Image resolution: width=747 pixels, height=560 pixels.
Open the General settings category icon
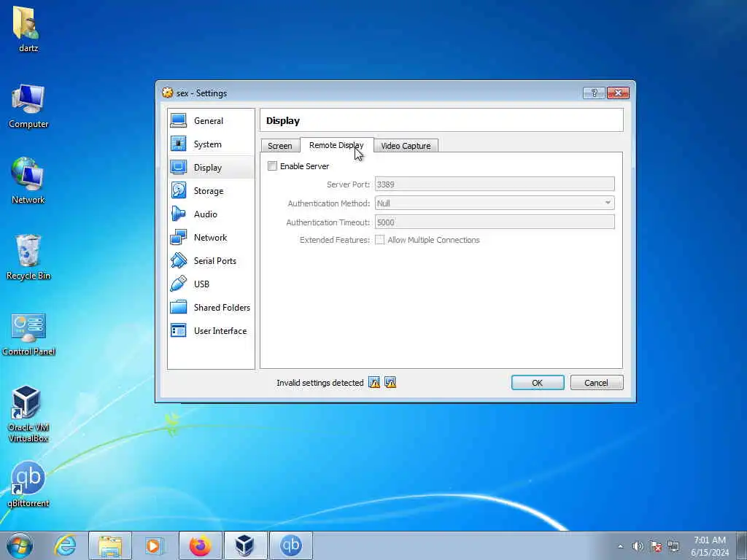(x=179, y=120)
